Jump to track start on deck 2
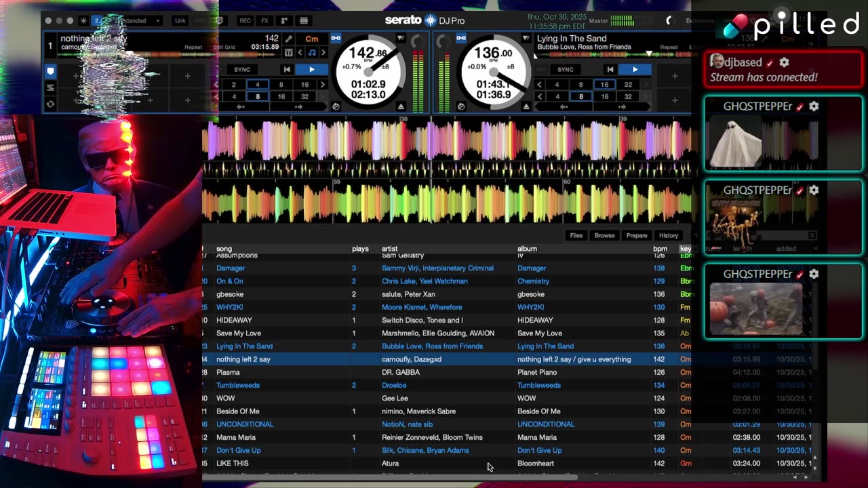The width and height of the screenshot is (868, 488). tap(610, 69)
